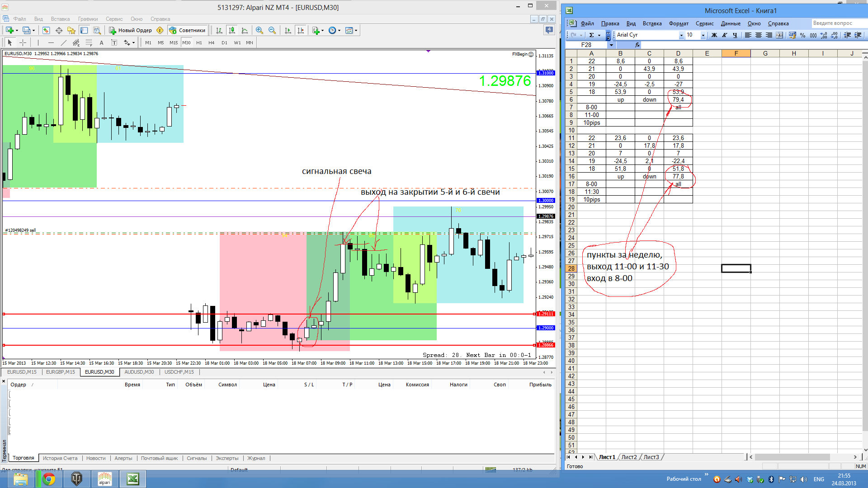The image size is (868, 488).
Task: Toggle chart shift icon
Action: click(x=301, y=30)
